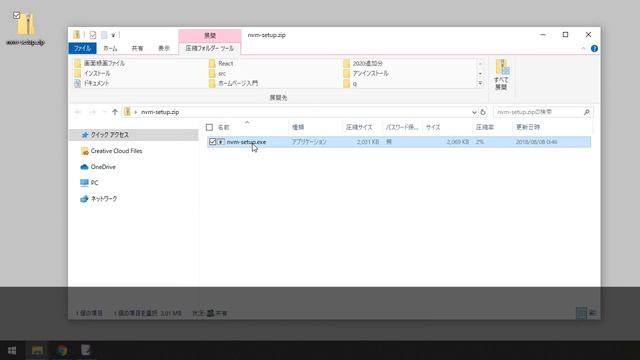Open the address bar history dropdown
Image resolution: width=640 pixels, height=360 pixels.
pos(474,112)
